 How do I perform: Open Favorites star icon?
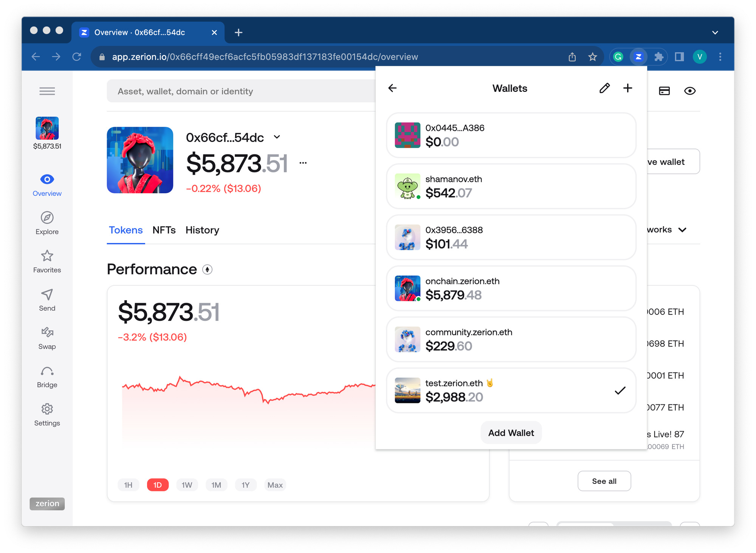click(x=47, y=256)
